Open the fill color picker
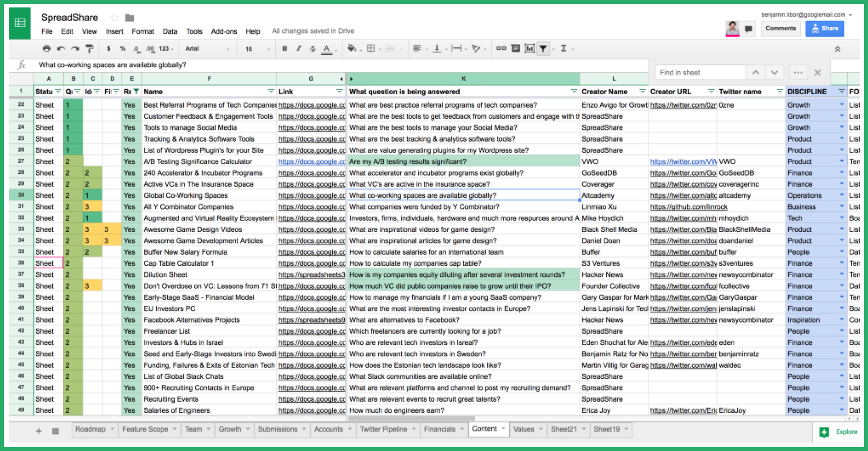Image resolution: width=868 pixels, height=451 pixels. pos(352,49)
